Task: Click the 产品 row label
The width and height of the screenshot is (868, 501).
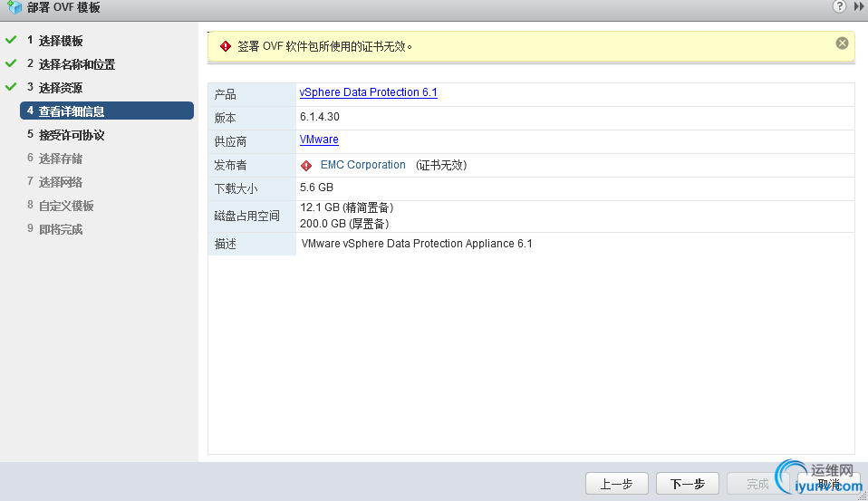Action: pos(226,94)
